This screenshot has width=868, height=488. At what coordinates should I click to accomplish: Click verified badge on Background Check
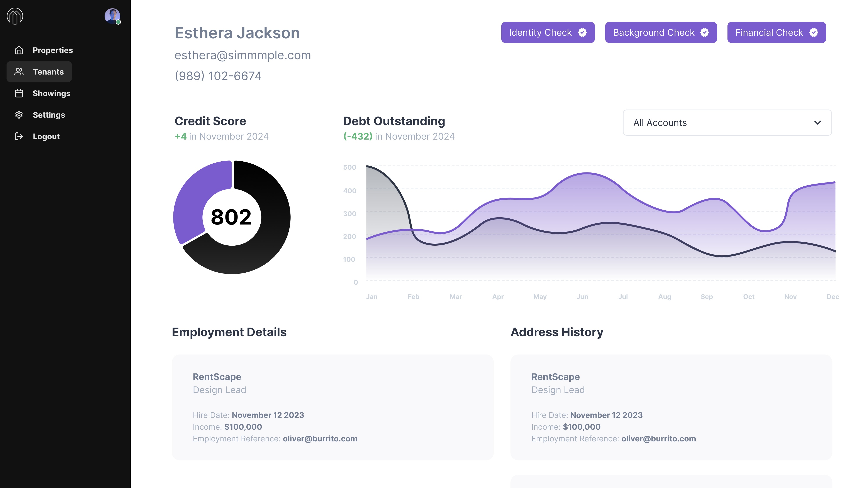pyautogui.click(x=705, y=32)
